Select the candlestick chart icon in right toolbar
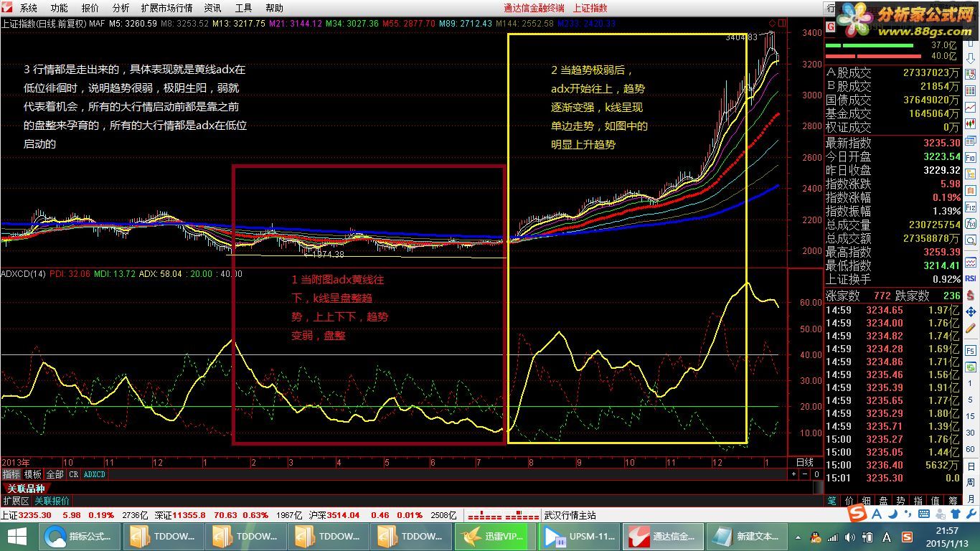980x551 pixels. pyautogui.click(x=971, y=123)
